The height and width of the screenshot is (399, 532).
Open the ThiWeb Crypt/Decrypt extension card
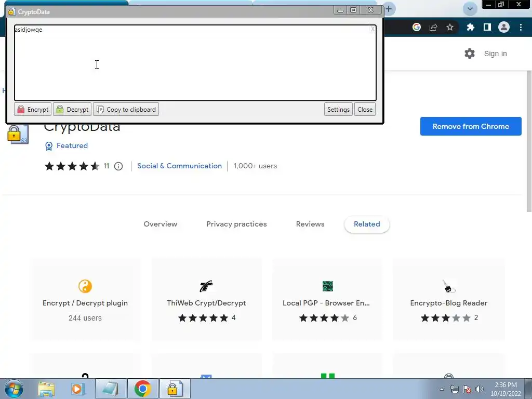click(x=206, y=299)
